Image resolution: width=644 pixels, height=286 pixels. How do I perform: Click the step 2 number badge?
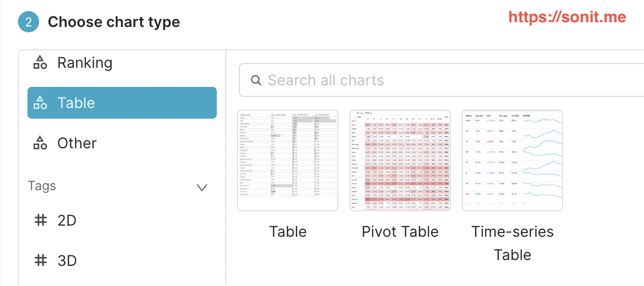click(x=29, y=22)
